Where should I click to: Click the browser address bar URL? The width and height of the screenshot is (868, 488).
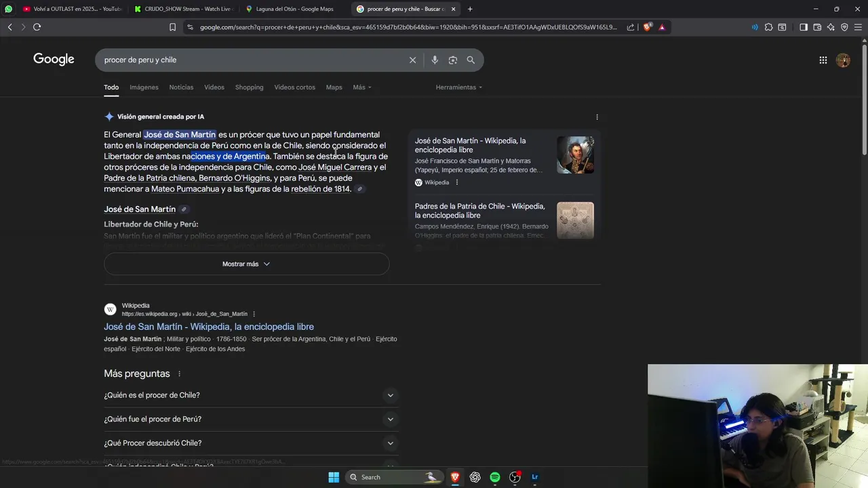[x=408, y=27]
